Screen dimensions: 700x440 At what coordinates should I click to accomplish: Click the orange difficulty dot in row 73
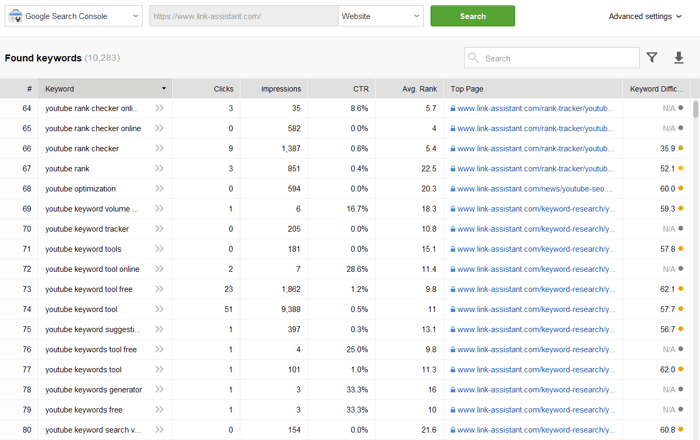click(681, 288)
